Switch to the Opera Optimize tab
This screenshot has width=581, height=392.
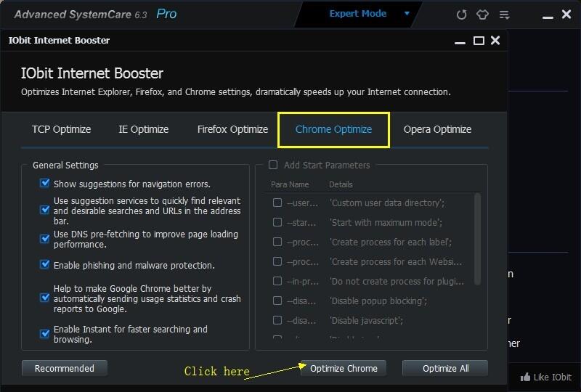tap(438, 129)
